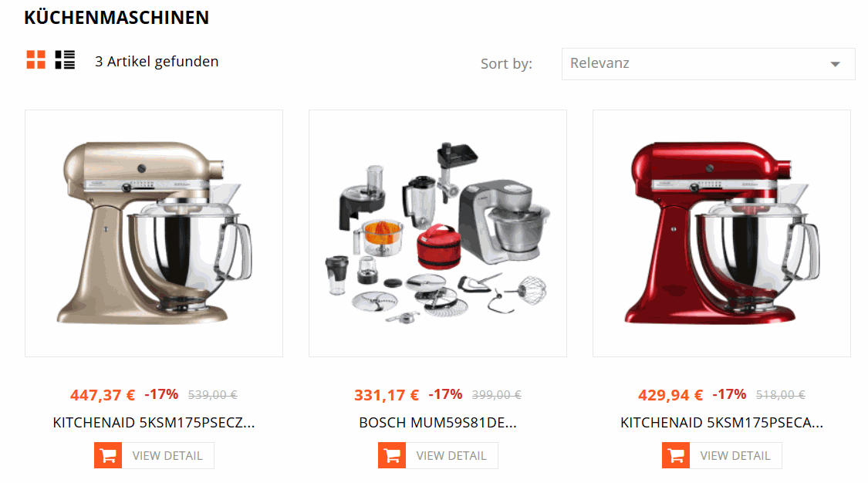
Task: Click the 447,37 € price
Action: pos(103,395)
